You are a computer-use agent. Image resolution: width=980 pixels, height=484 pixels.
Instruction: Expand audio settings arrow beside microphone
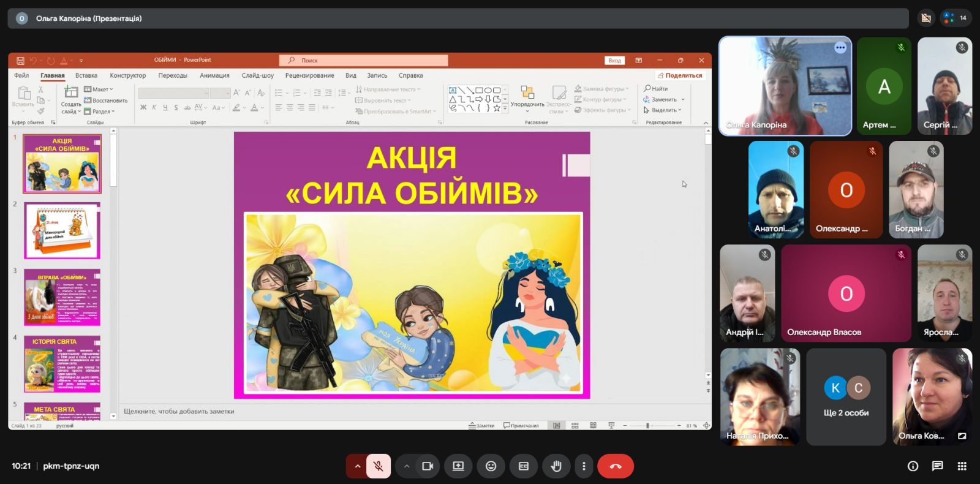click(357, 466)
